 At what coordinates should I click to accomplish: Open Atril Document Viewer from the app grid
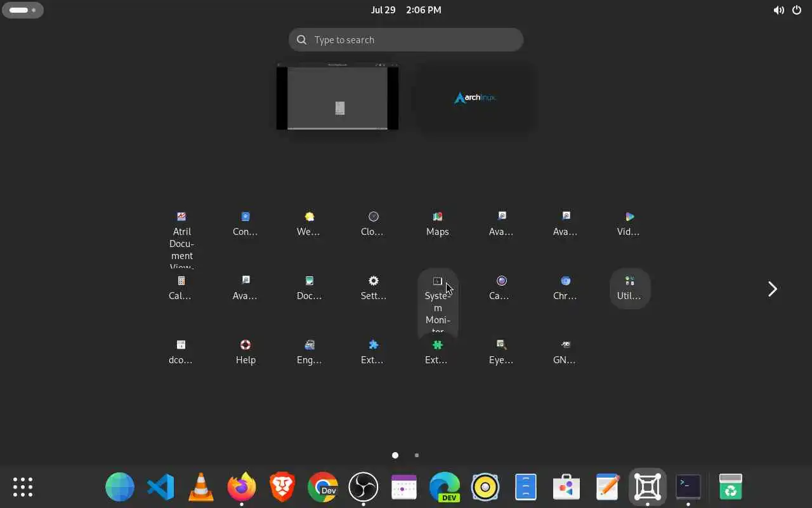click(181, 239)
